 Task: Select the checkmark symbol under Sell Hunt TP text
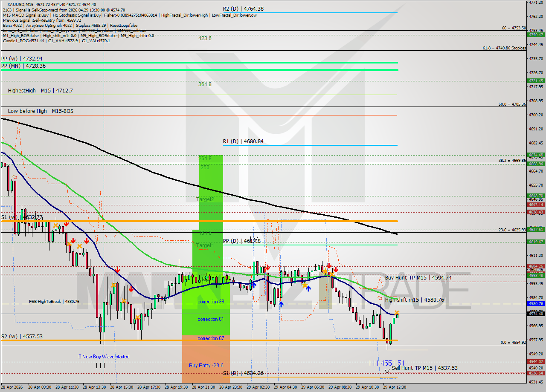[x=387, y=372]
